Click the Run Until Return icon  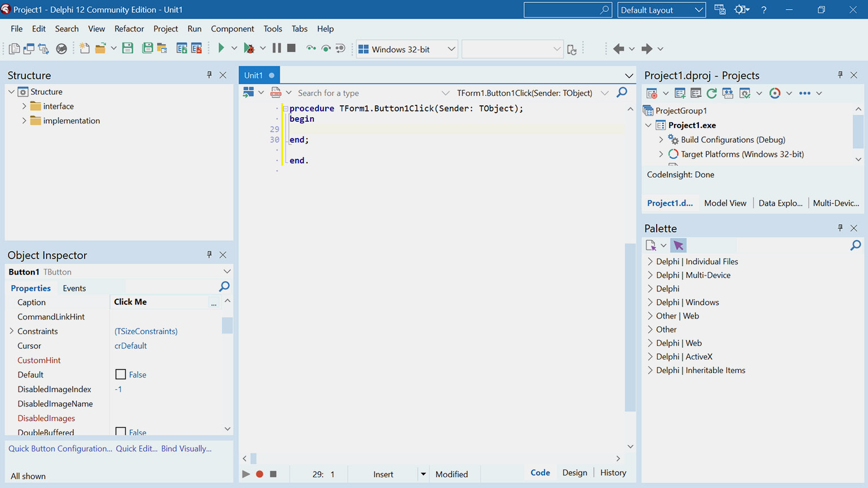(x=340, y=48)
